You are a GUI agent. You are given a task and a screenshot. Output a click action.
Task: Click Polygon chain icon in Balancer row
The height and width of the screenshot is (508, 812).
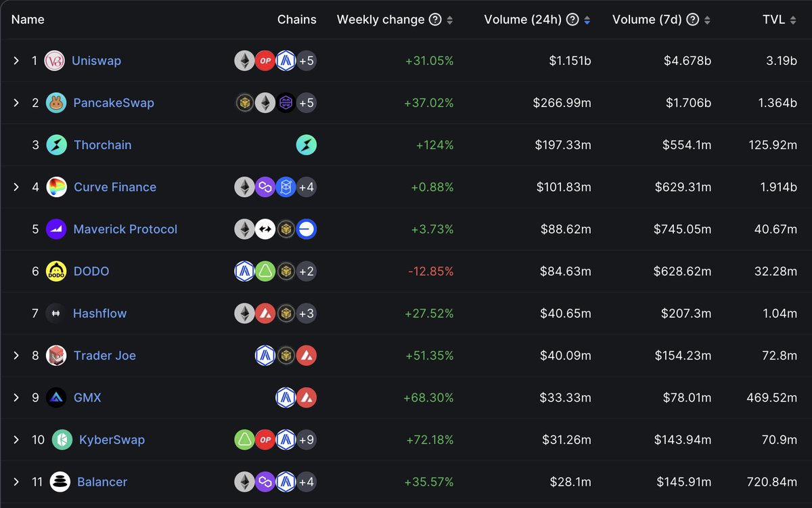pos(265,482)
